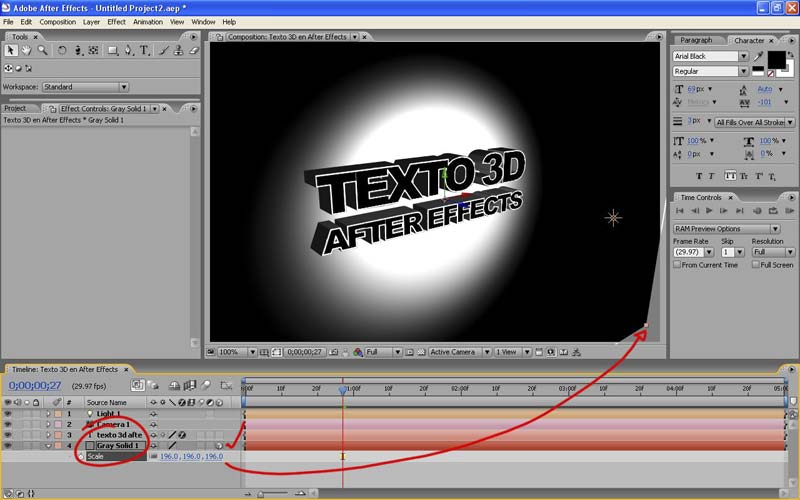The width and height of the screenshot is (800, 500).
Task: Check the From Current Time checkbox
Action: [x=677, y=265]
